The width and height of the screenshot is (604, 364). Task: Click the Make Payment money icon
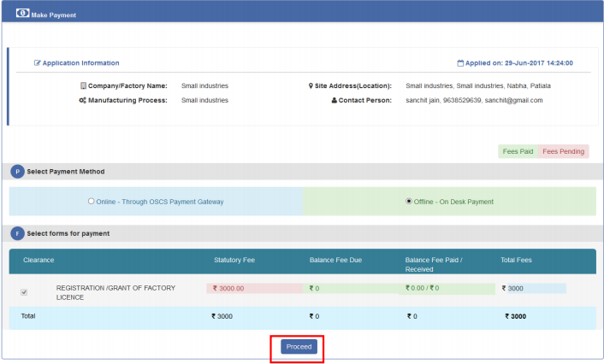point(22,15)
